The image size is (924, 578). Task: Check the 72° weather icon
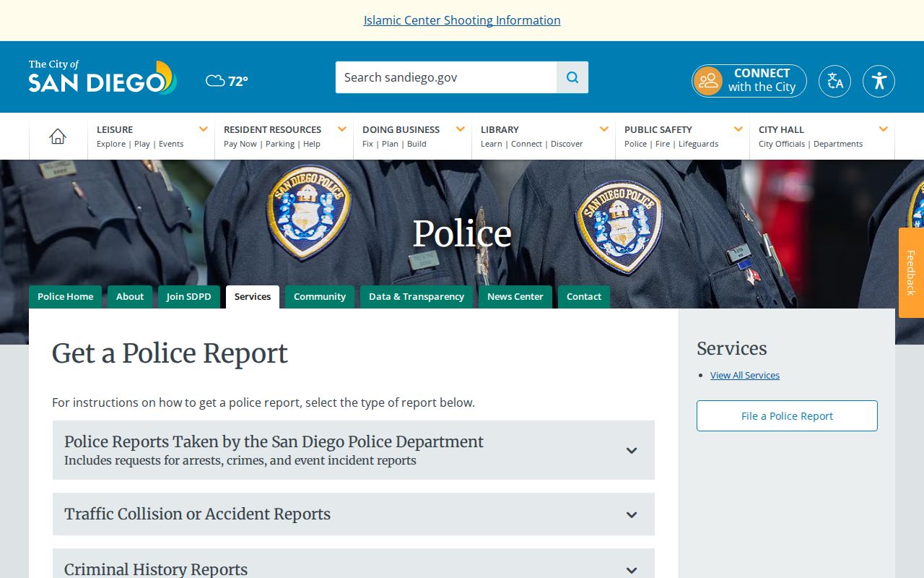pyautogui.click(x=215, y=81)
